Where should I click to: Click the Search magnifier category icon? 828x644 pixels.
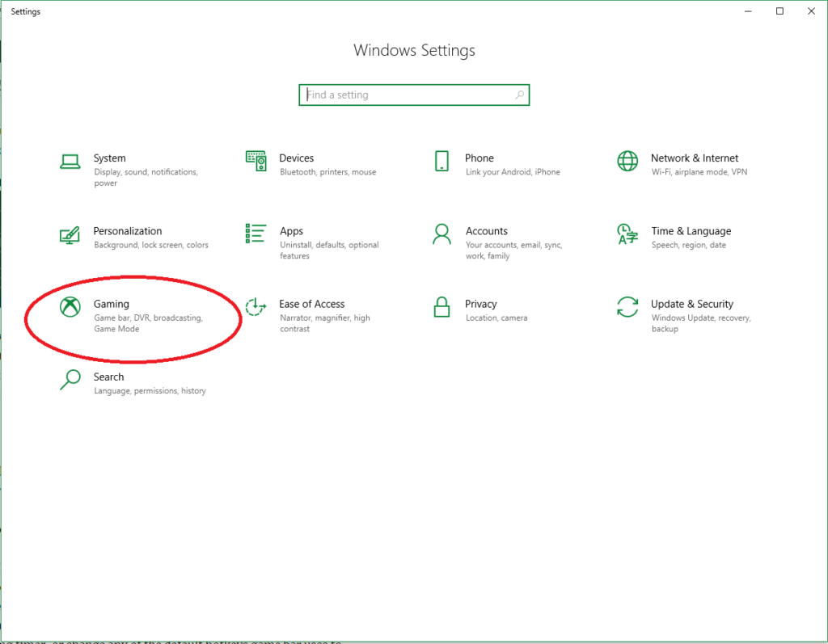coord(70,380)
